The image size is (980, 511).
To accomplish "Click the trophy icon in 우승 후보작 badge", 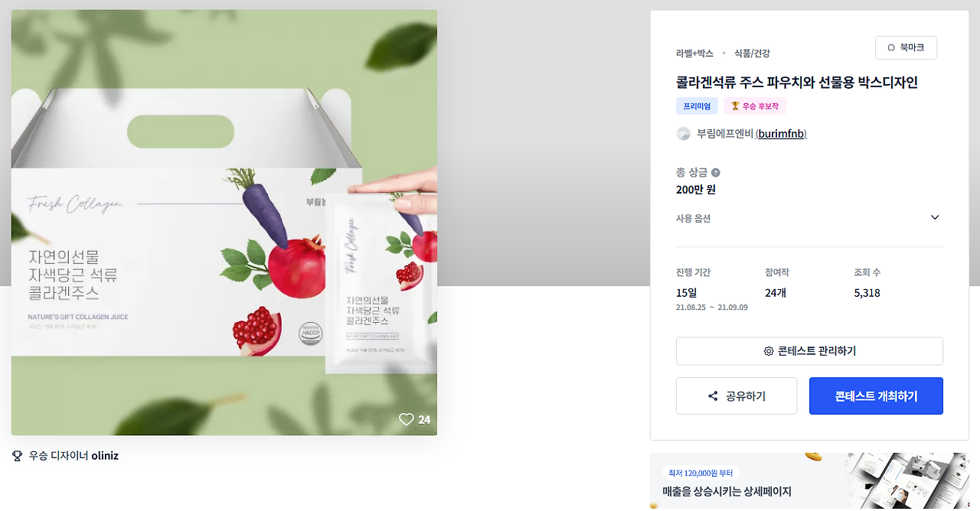I will click(x=735, y=106).
